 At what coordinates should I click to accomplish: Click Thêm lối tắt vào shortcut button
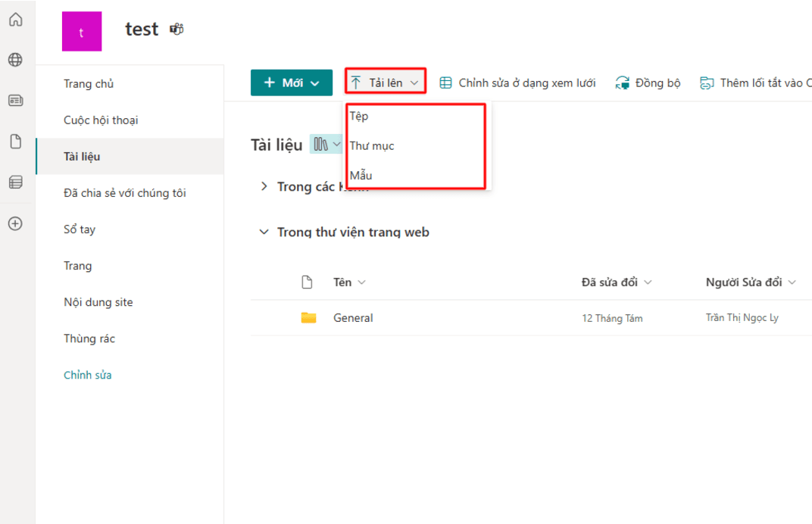[755, 83]
